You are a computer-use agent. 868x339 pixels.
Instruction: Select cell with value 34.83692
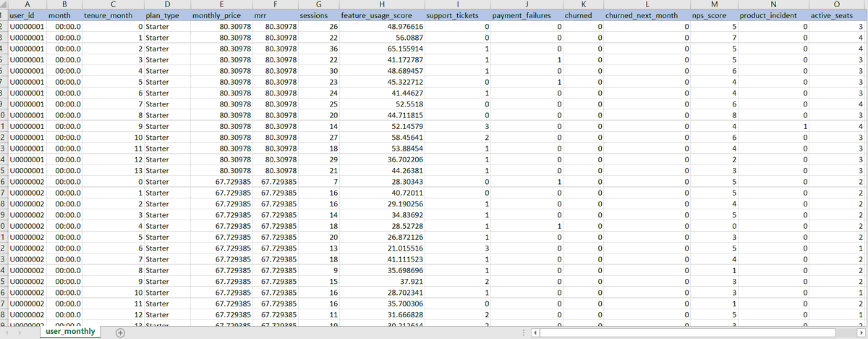coord(381,215)
